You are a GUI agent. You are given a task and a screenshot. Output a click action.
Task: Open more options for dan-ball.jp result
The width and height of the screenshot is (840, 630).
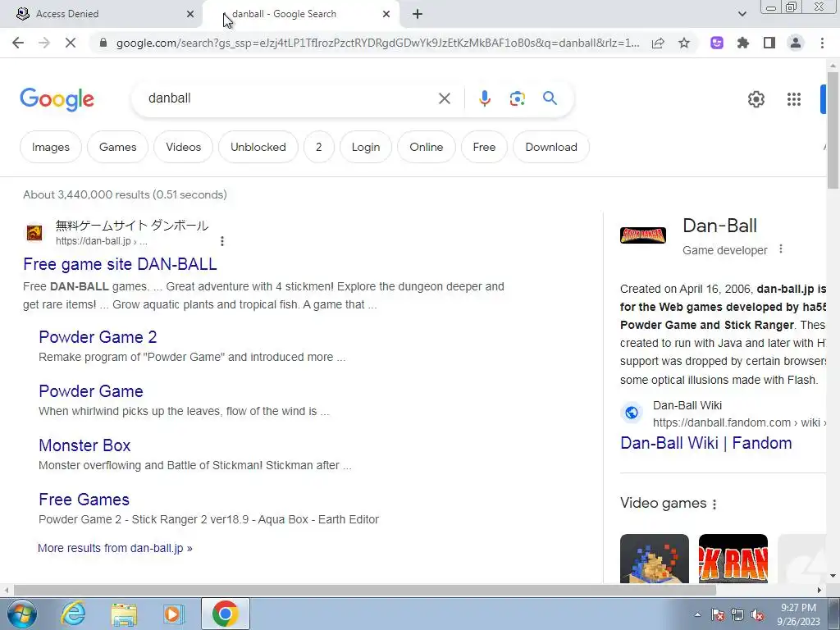pos(222,241)
